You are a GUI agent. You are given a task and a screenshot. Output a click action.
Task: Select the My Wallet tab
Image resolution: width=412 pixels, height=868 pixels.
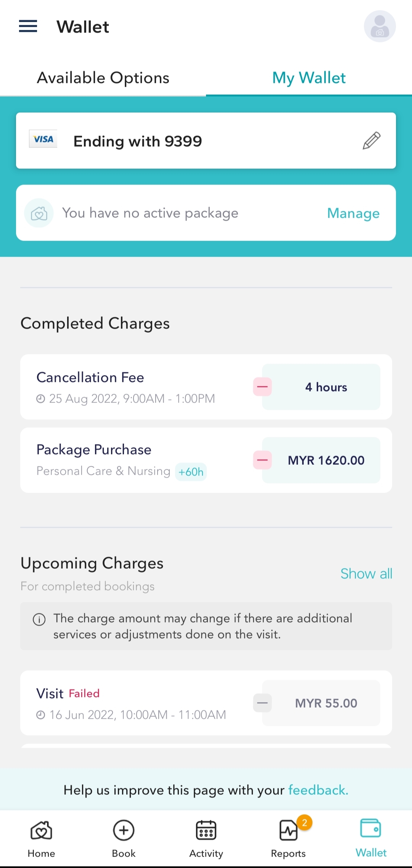309,78
